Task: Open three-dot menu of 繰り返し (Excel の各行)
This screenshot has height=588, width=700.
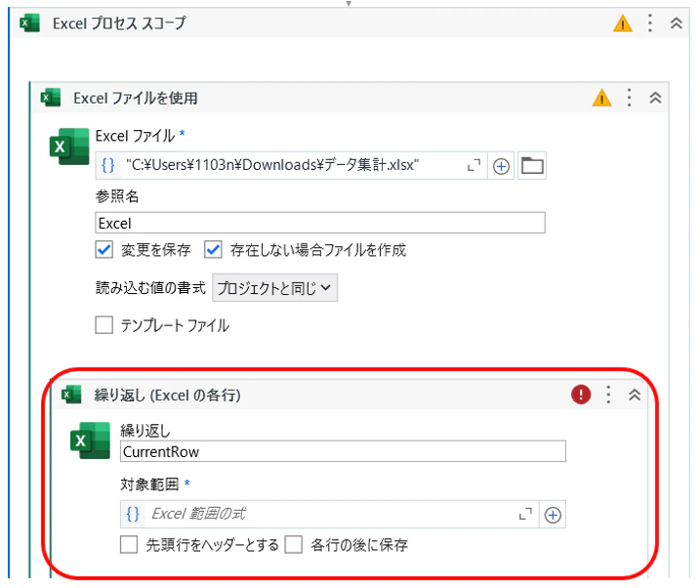Action: pyautogui.click(x=608, y=395)
